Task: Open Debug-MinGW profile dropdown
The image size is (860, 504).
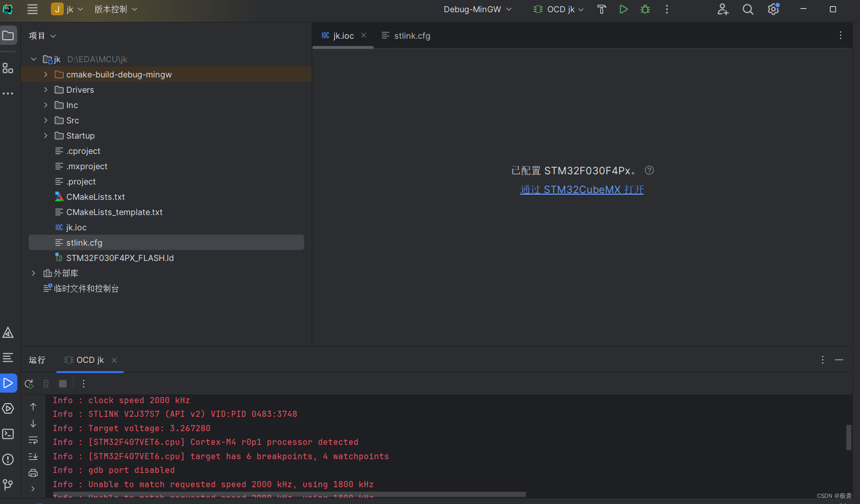Action: point(477,9)
